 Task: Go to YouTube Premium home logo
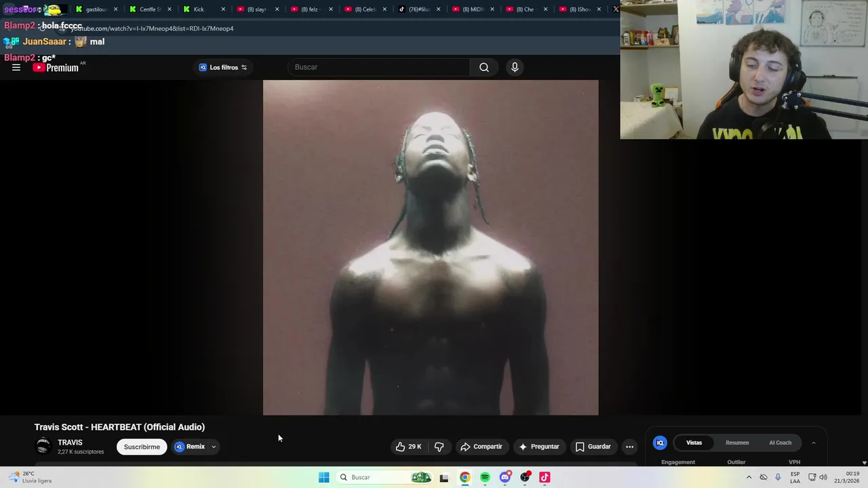[56, 67]
